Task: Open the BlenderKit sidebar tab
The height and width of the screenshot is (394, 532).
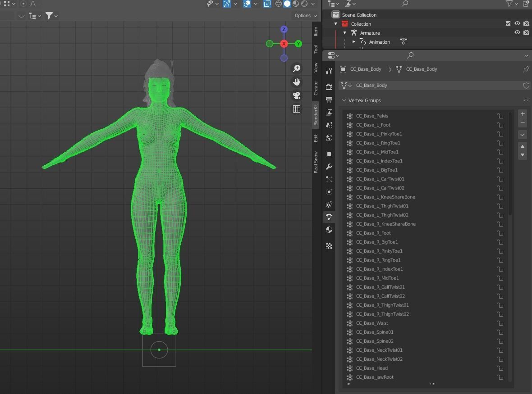Action: click(316, 114)
